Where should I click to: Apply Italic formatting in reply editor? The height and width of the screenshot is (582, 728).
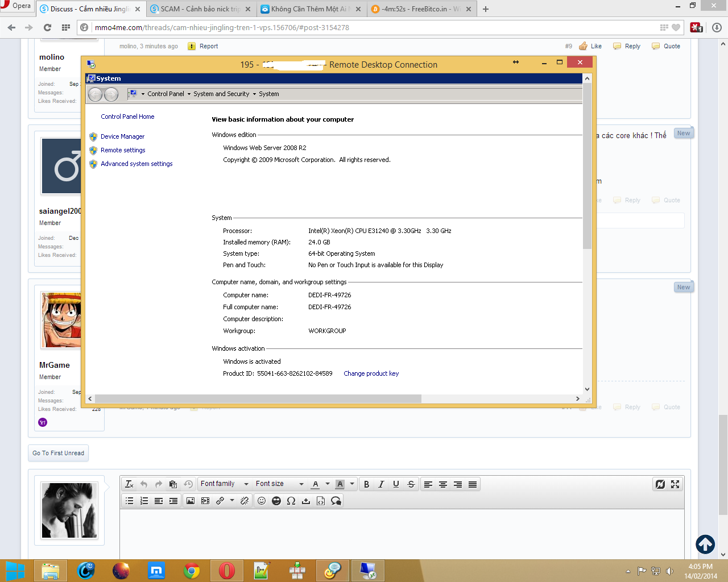pyautogui.click(x=381, y=484)
